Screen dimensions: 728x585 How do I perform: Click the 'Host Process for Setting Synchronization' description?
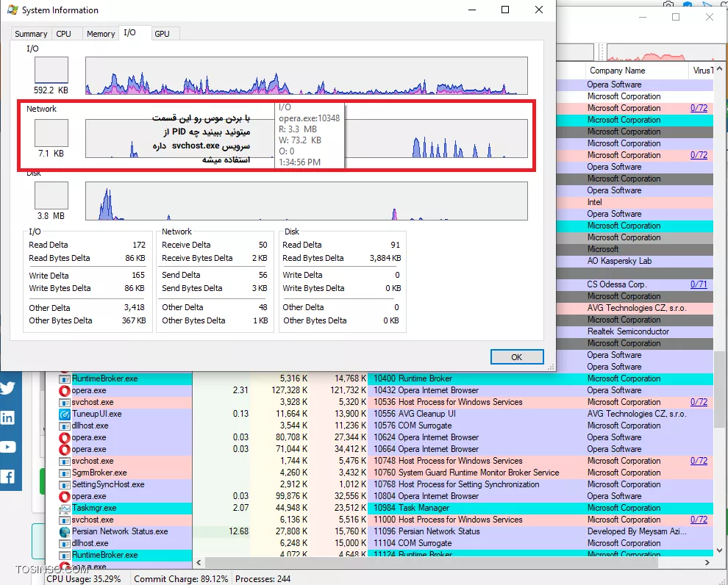pos(469,484)
